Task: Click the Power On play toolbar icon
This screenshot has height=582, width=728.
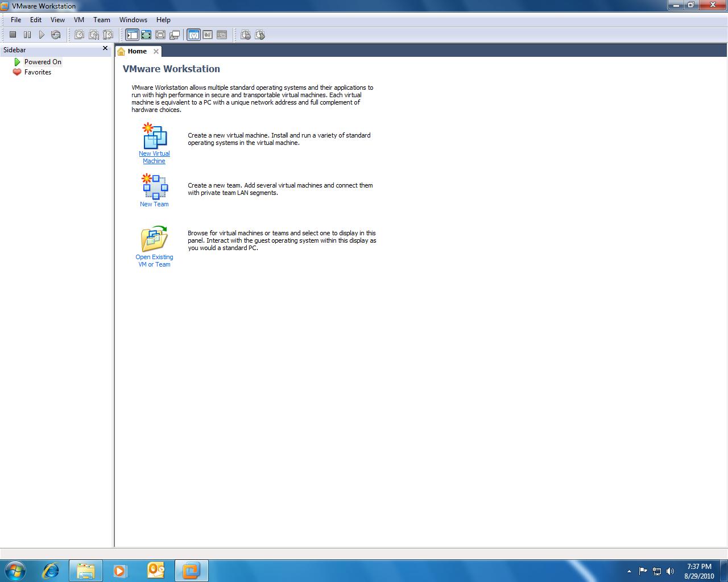Action: tap(42, 35)
